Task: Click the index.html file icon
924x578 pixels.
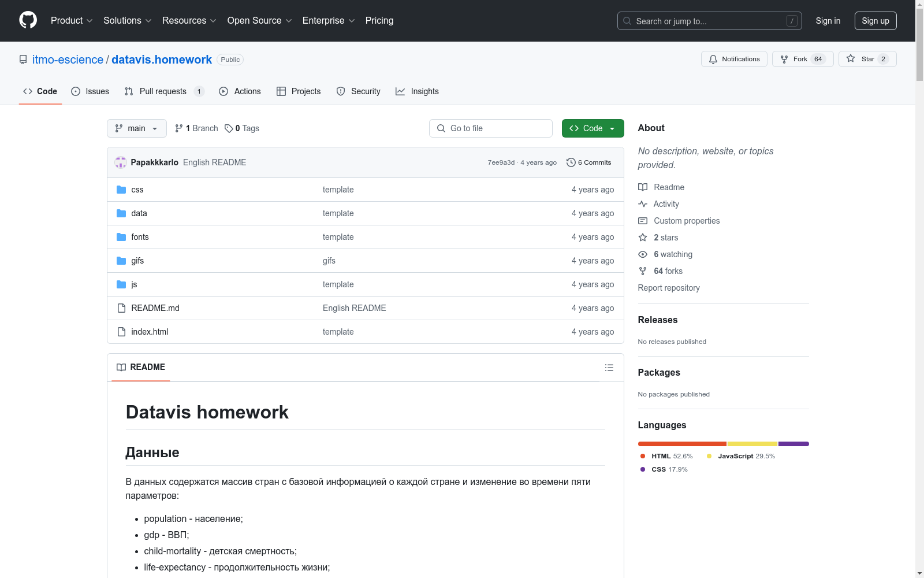Action: (121, 332)
